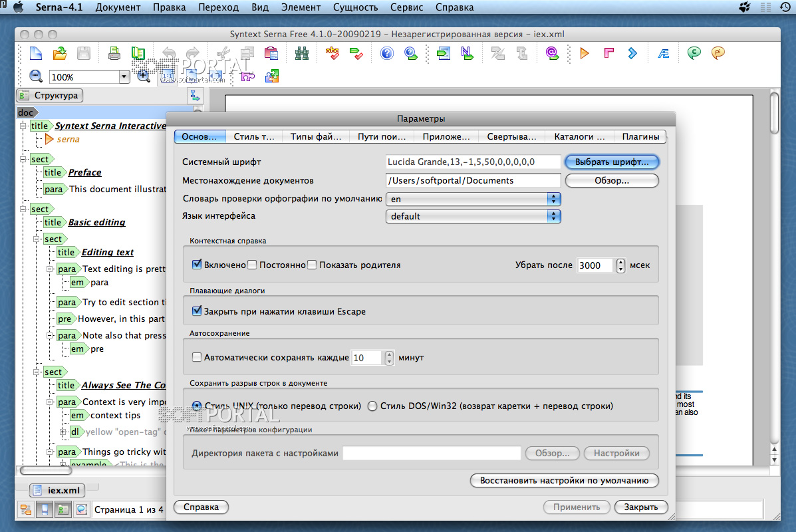Expand the dl yellow open-tag node
This screenshot has width=796, height=532.
click(x=63, y=432)
